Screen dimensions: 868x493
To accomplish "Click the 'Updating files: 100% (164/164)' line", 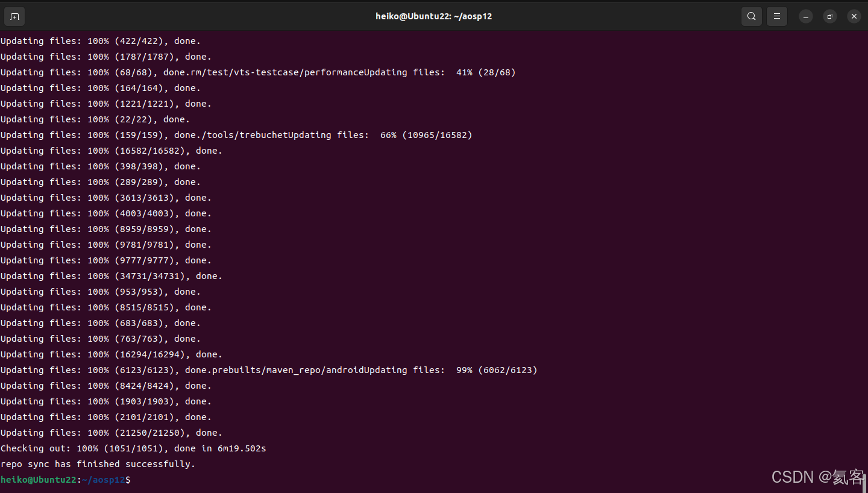I will tap(101, 88).
